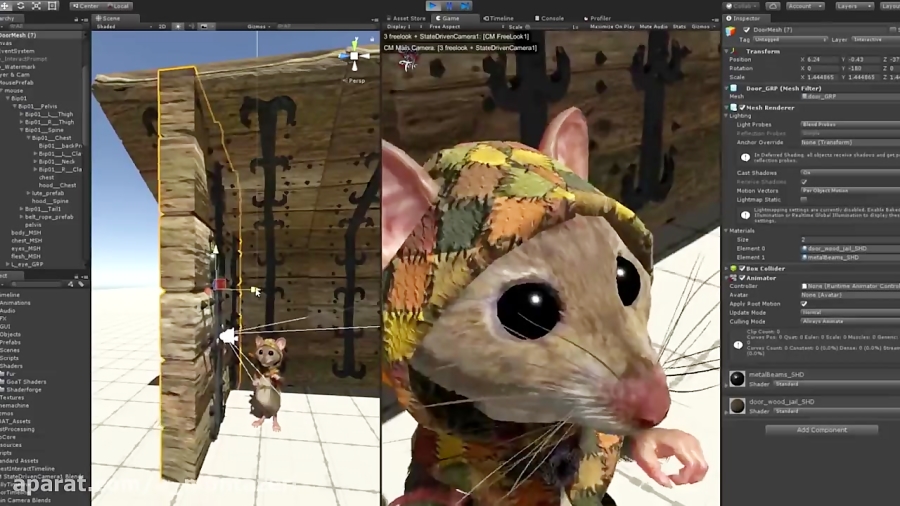Select lute_prefab in the Hierarchy
This screenshot has width=900, height=506.
(48, 193)
